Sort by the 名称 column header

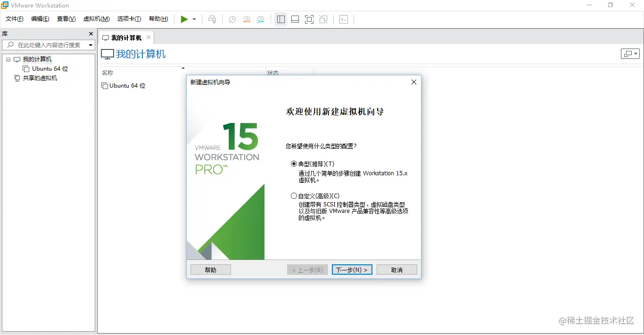coord(107,73)
